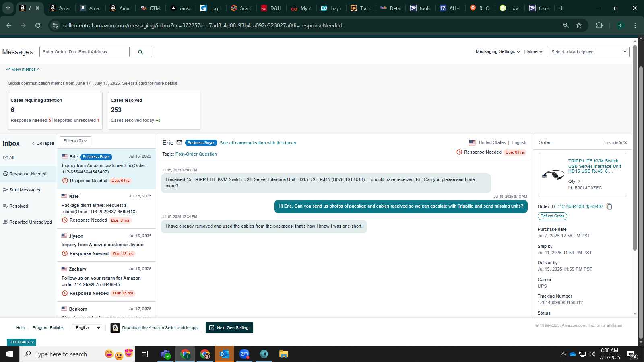Open the Filters (0) dropdown
This screenshot has width=644, height=362.
76,141
